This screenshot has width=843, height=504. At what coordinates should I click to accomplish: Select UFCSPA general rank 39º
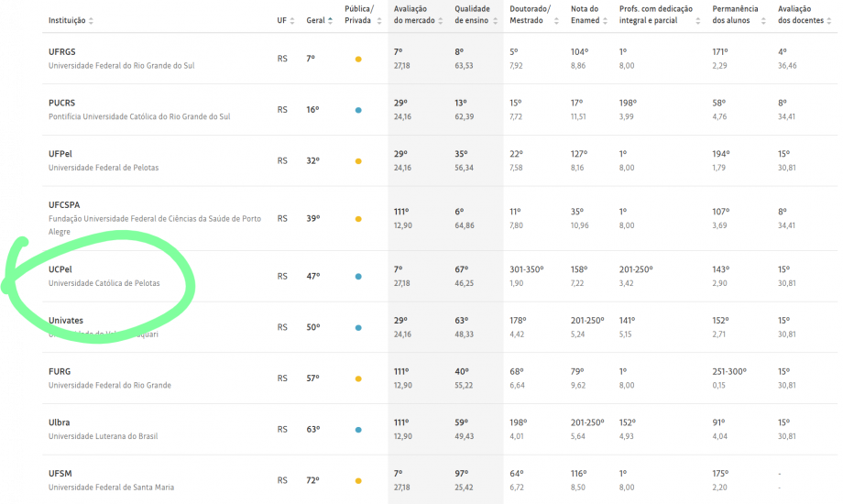tap(312, 218)
